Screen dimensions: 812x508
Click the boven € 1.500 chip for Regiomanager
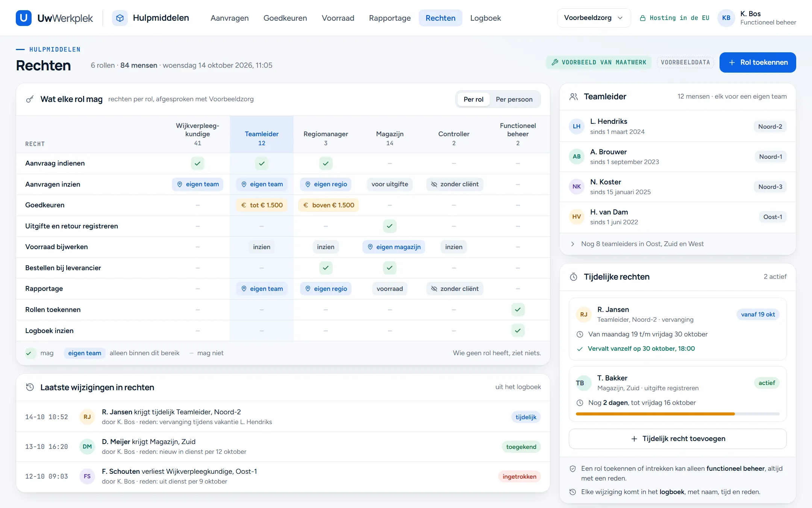[x=329, y=205]
